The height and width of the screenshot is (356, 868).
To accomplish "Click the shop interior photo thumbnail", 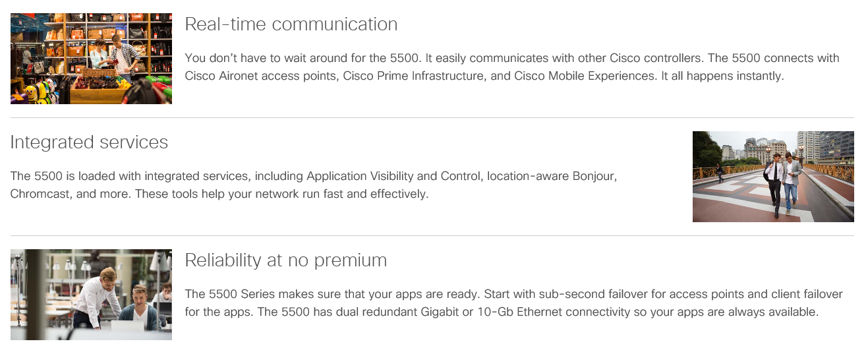I will (x=91, y=59).
